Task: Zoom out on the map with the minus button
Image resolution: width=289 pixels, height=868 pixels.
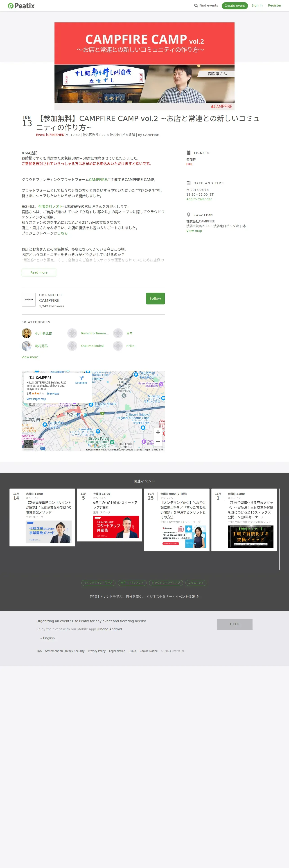Action: pos(158,441)
